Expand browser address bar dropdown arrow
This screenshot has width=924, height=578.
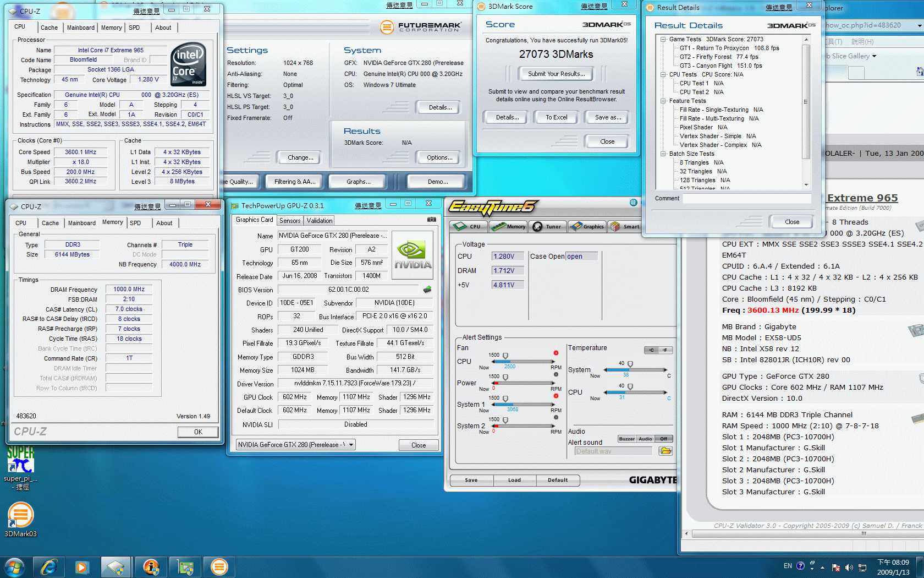pos(919,25)
